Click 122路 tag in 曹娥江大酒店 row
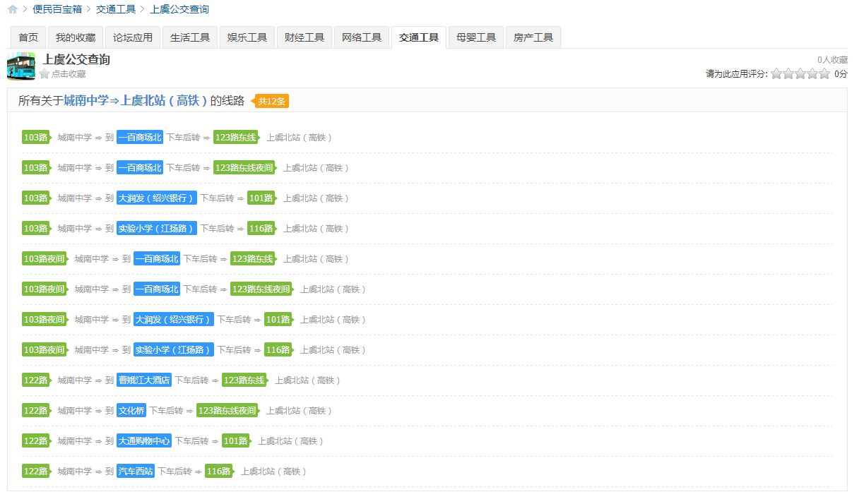This screenshot has width=864, height=504. tap(37, 380)
